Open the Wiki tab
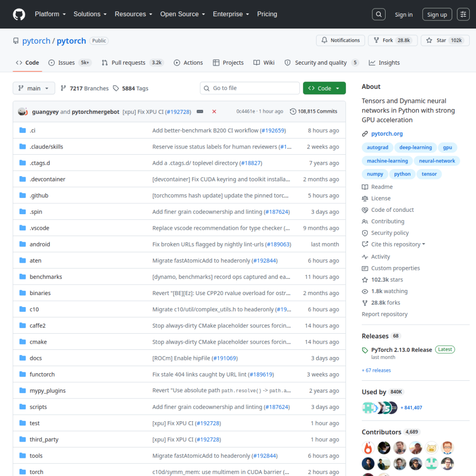 click(264, 63)
